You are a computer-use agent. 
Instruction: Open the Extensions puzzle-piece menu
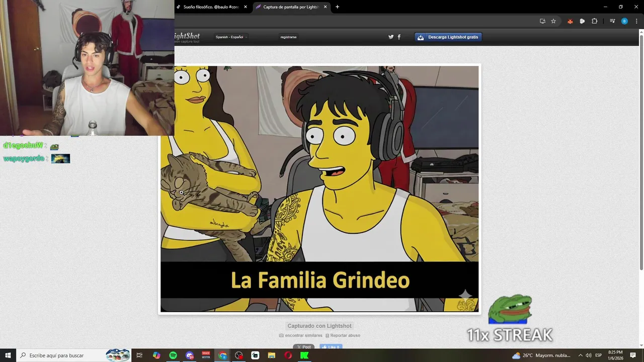click(595, 21)
